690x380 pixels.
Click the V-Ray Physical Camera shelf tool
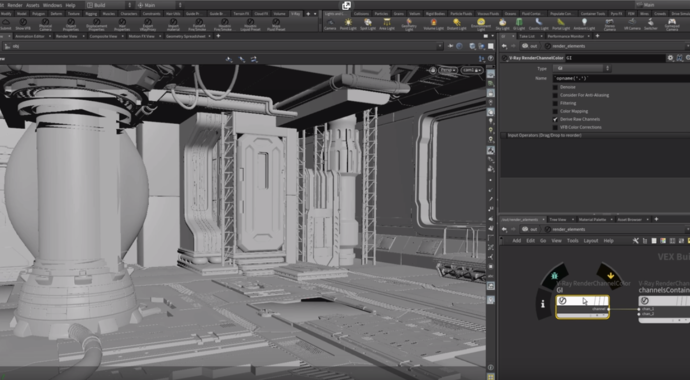45,24
